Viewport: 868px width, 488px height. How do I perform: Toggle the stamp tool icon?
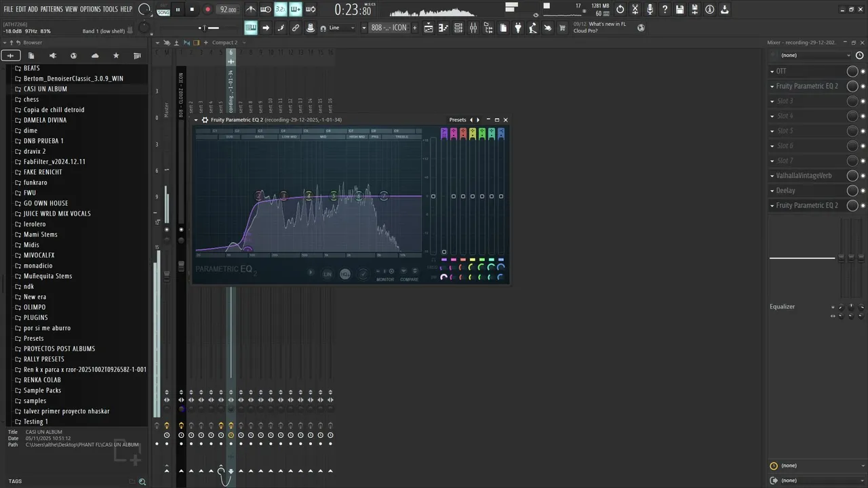[311, 28]
